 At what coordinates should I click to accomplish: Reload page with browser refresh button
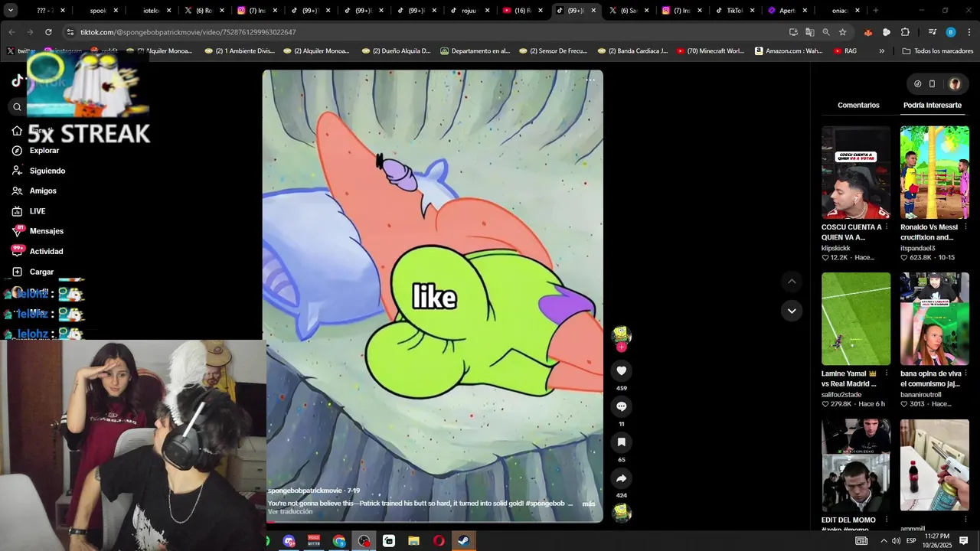(x=48, y=32)
